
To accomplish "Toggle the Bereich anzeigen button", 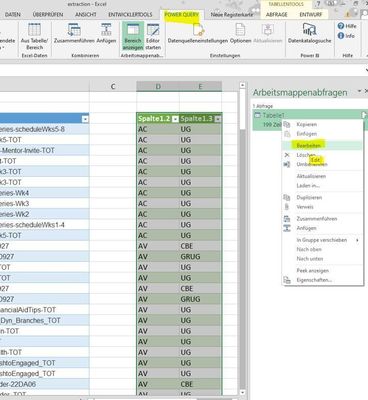I will click(x=133, y=37).
